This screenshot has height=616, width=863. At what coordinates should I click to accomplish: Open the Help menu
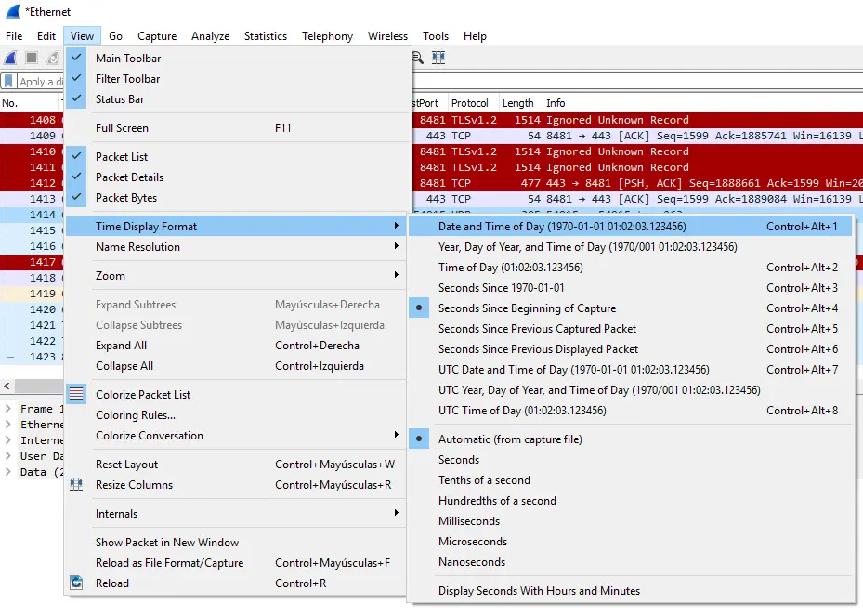coord(475,36)
